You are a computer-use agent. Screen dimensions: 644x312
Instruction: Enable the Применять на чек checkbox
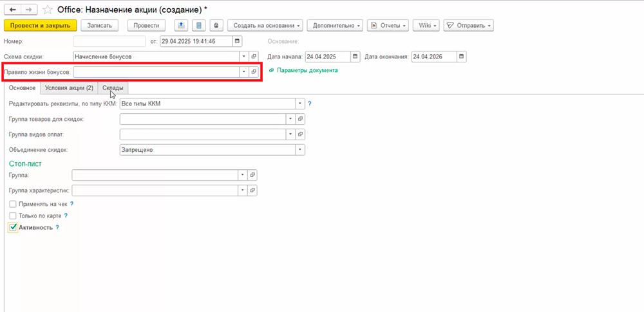[x=13, y=203]
